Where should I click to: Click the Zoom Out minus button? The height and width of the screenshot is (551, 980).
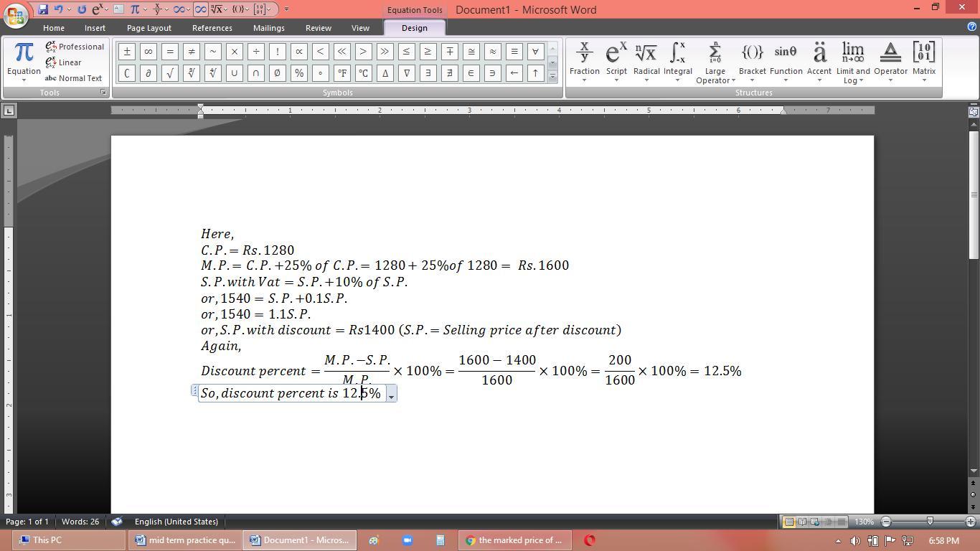(x=886, y=522)
